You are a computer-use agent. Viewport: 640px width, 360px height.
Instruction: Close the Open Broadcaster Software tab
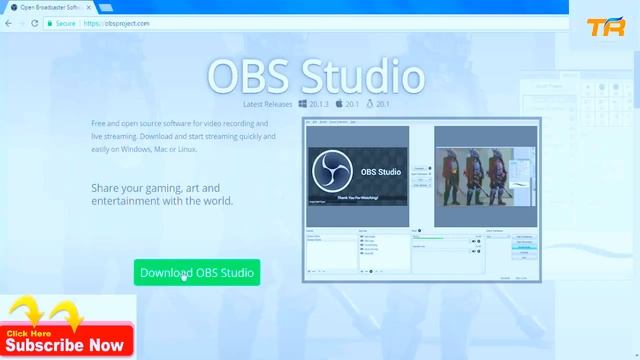[x=89, y=7]
